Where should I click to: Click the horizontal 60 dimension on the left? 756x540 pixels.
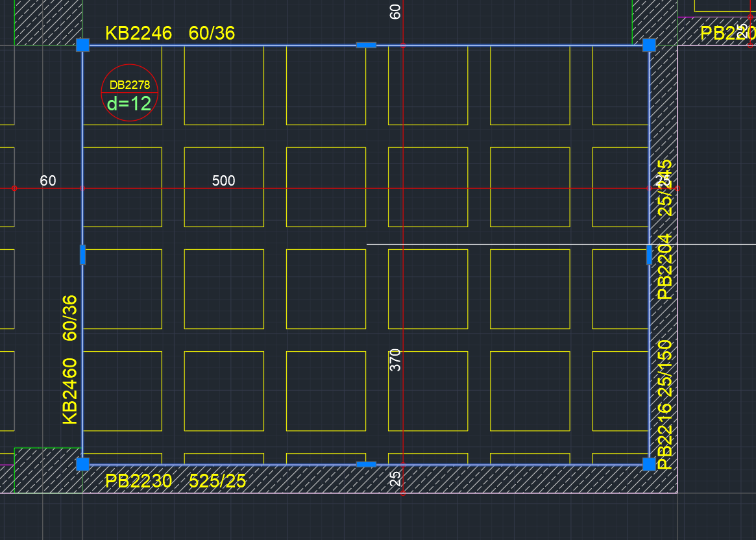[x=48, y=180]
